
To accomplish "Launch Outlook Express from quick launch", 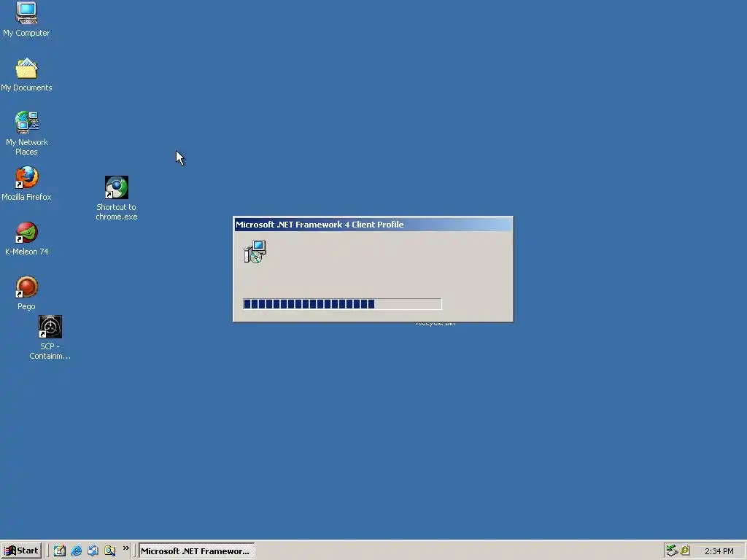I will pos(93,551).
